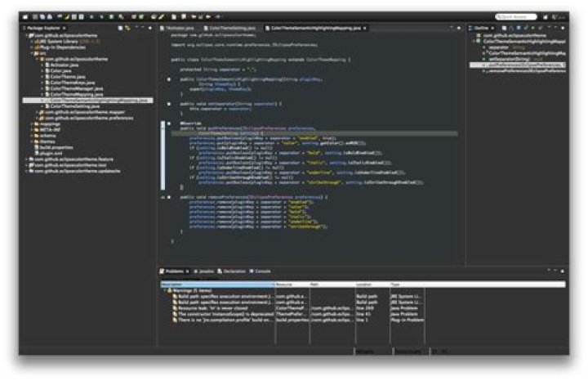Collapse the com.github.eclipsecolortheme project node
Screen dimensions: 588x381
[x=27, y=36]
